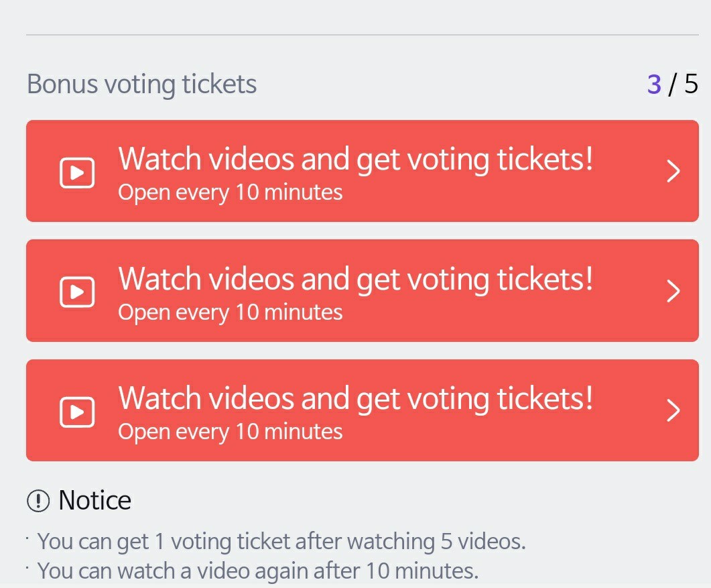Click "Open every 10 minutes" in the top banner
The image size is (711, 588).
click(x=230, y=193)
